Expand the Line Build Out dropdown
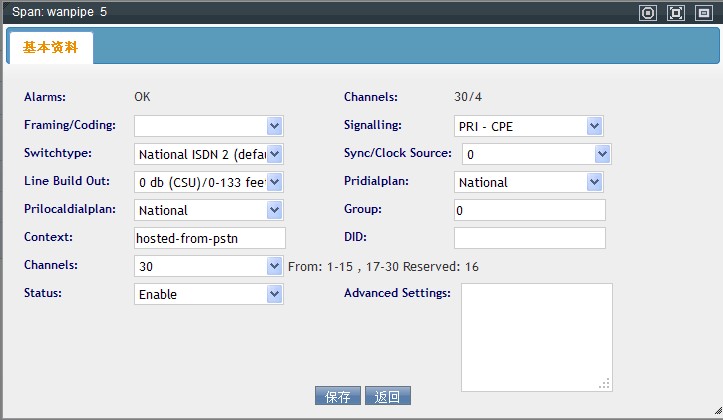 (209, 182)
